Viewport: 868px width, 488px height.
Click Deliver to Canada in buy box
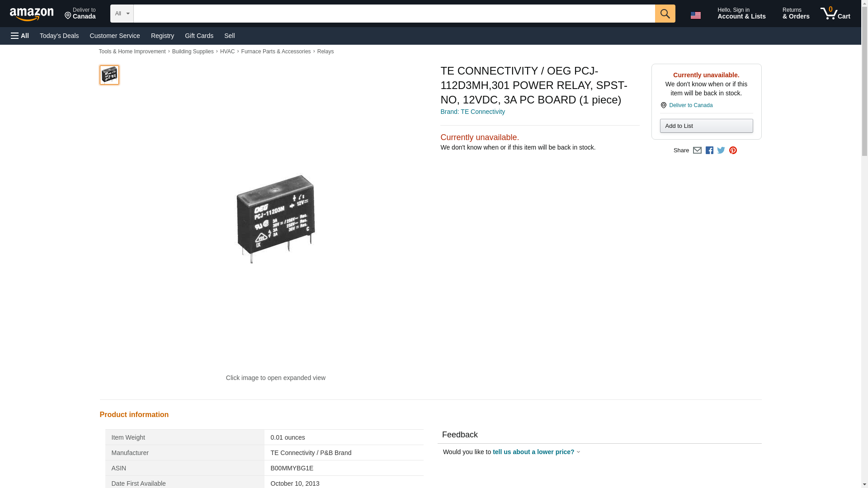[691, 105]
